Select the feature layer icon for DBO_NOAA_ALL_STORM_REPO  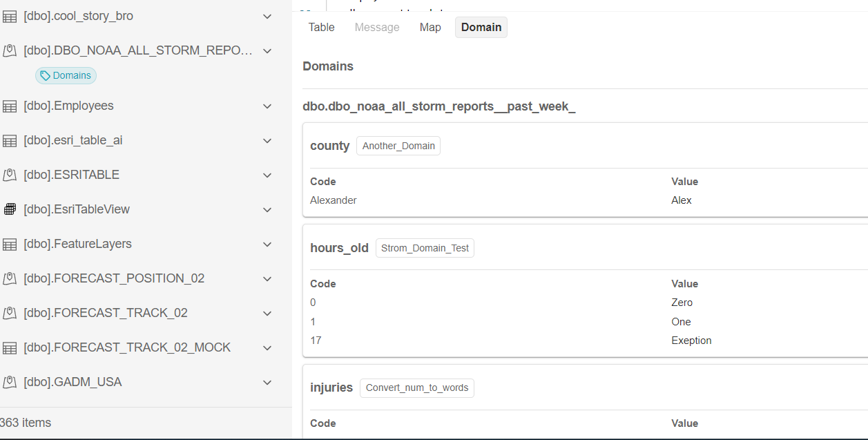[10, 50]
